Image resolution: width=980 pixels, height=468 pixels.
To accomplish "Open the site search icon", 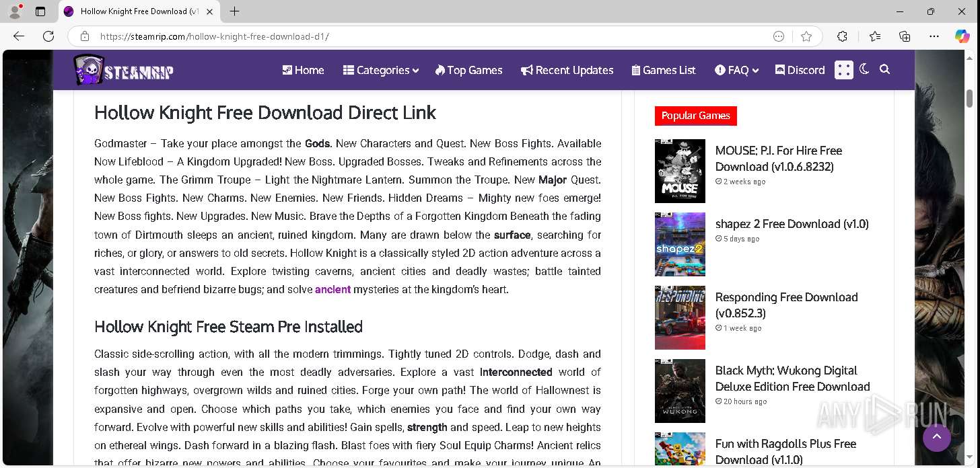I will pyautogui.click(x=884, y=69).
